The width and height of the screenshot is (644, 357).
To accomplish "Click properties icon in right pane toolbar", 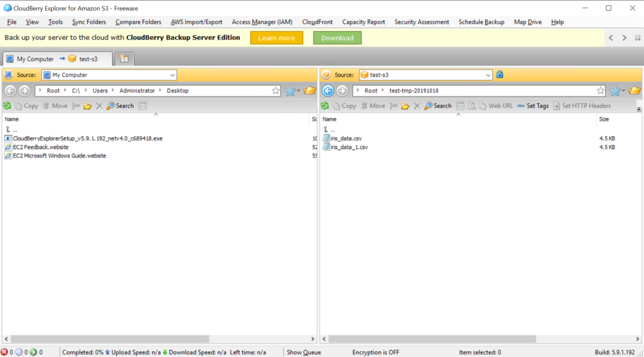I will pos(460,106).
